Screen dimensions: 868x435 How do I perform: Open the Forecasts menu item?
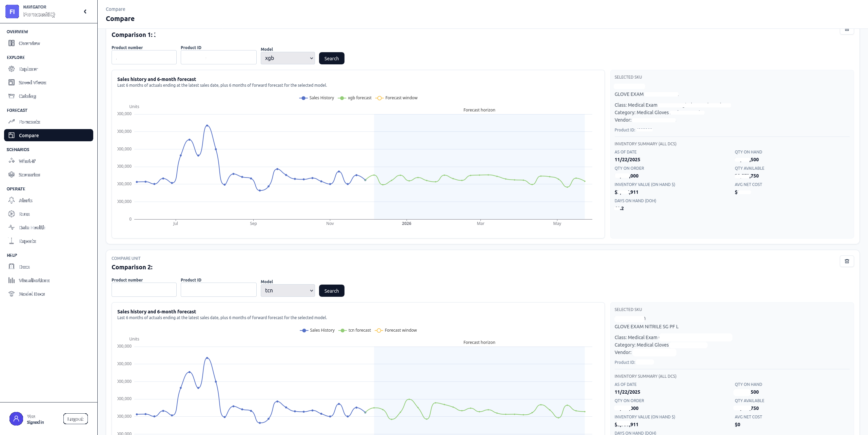click(48, 122)
